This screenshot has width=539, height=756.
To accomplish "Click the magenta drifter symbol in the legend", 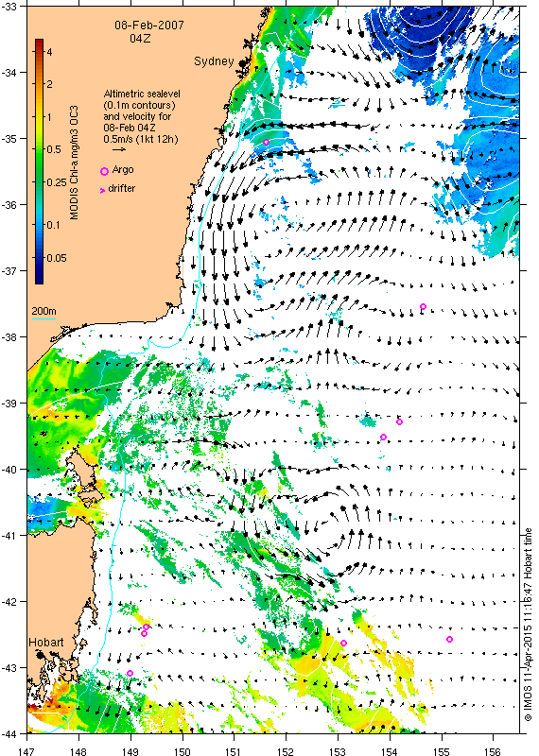I will click(x=102, y=191).
